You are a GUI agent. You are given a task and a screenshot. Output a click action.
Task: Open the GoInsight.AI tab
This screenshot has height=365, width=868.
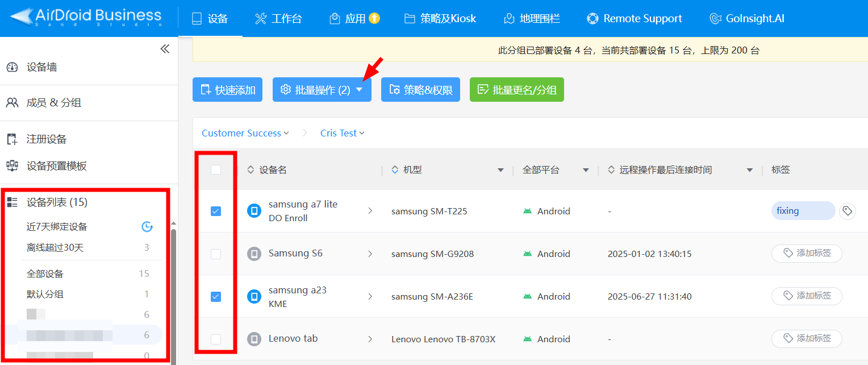point(747,19)
